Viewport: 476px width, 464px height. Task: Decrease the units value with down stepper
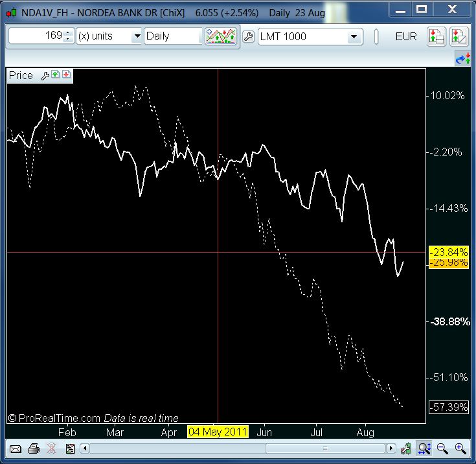click(68, 39)
